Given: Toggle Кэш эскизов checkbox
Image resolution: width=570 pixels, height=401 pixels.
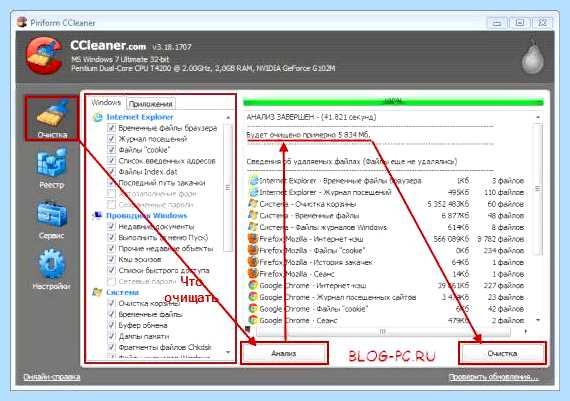Looking at the screenshot, I should pyautogui.click(x=111, y=259).
